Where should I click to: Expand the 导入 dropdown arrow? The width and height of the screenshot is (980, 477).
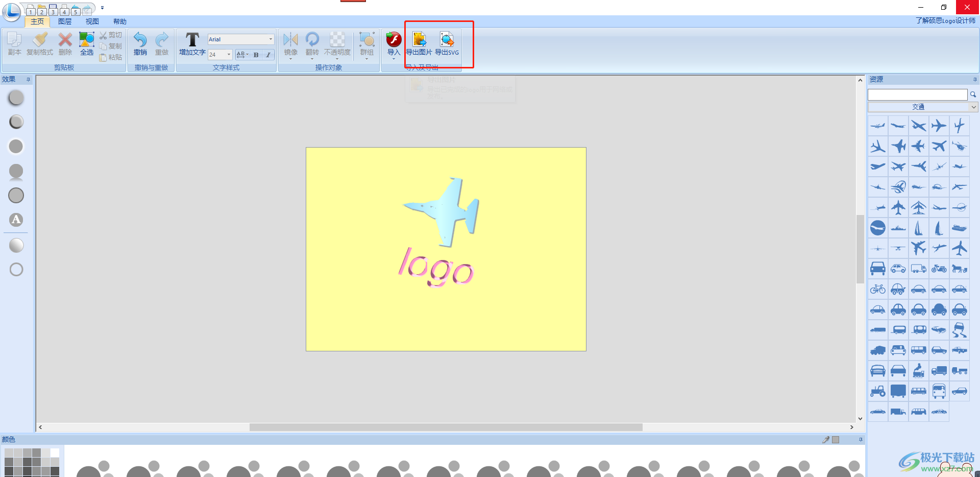pos(394,59)
